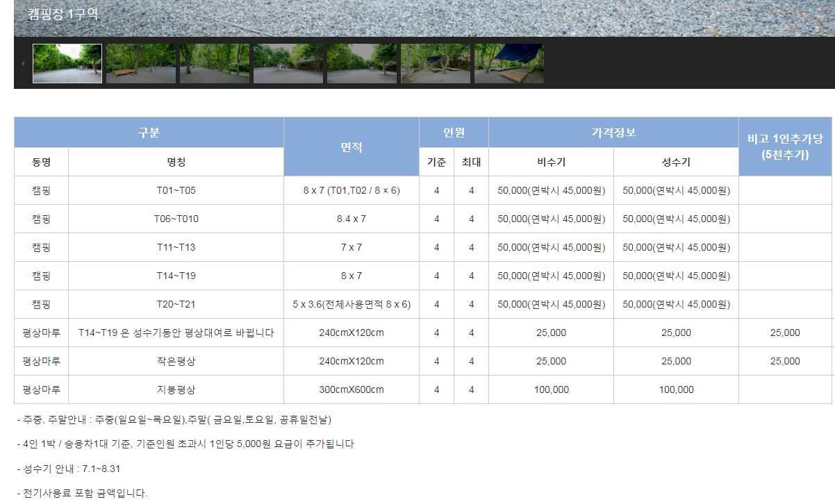Select the 성수기 '100,000' in the 지붕평상 row
This screenshot has width=835, height=504.
point(676,389)
